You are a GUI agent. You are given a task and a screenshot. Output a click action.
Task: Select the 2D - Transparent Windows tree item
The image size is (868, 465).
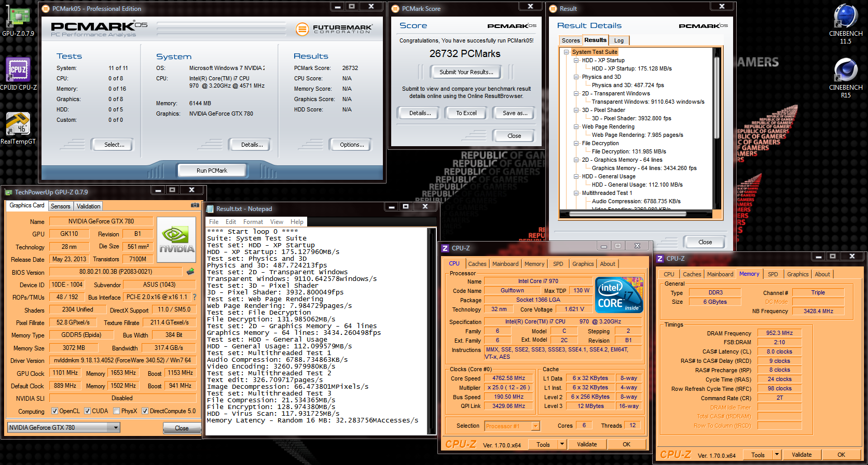point(616,93)
